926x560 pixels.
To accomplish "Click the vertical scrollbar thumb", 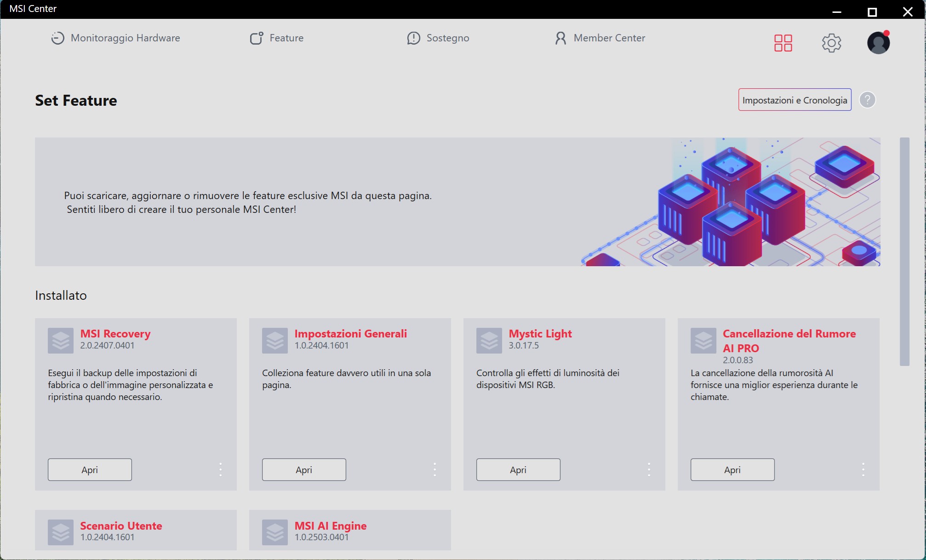I will tap(904, 251).
